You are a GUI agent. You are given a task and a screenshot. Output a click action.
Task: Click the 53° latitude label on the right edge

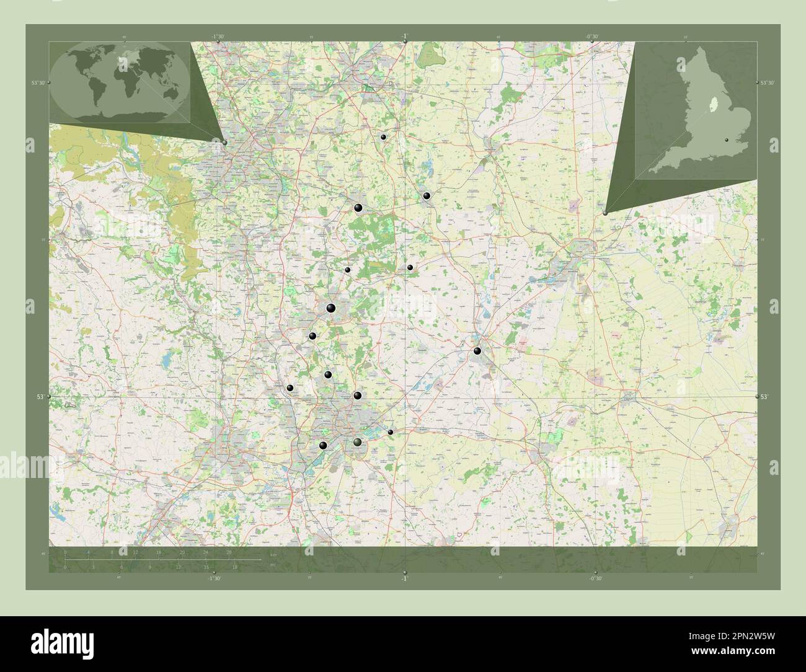pos(764,396)
